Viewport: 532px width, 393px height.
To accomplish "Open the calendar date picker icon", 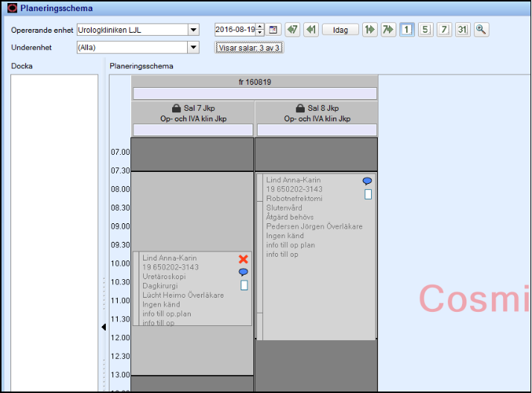I will click(x=273, y=30).
